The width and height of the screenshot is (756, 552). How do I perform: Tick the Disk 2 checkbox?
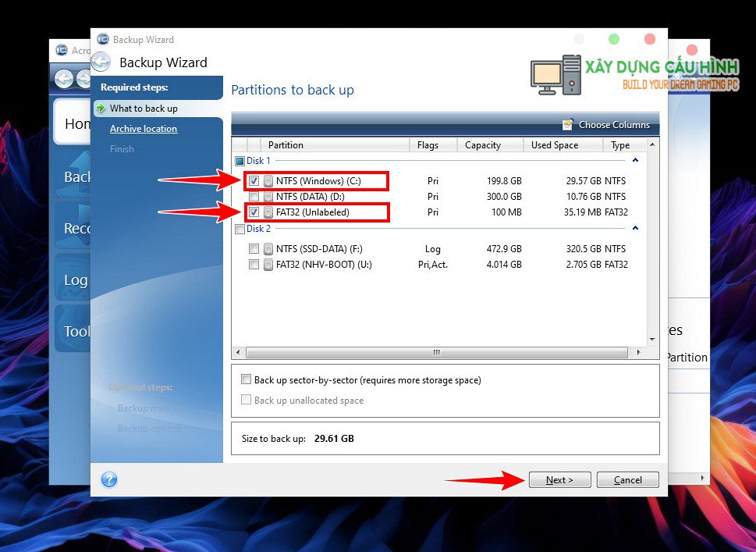240,229
